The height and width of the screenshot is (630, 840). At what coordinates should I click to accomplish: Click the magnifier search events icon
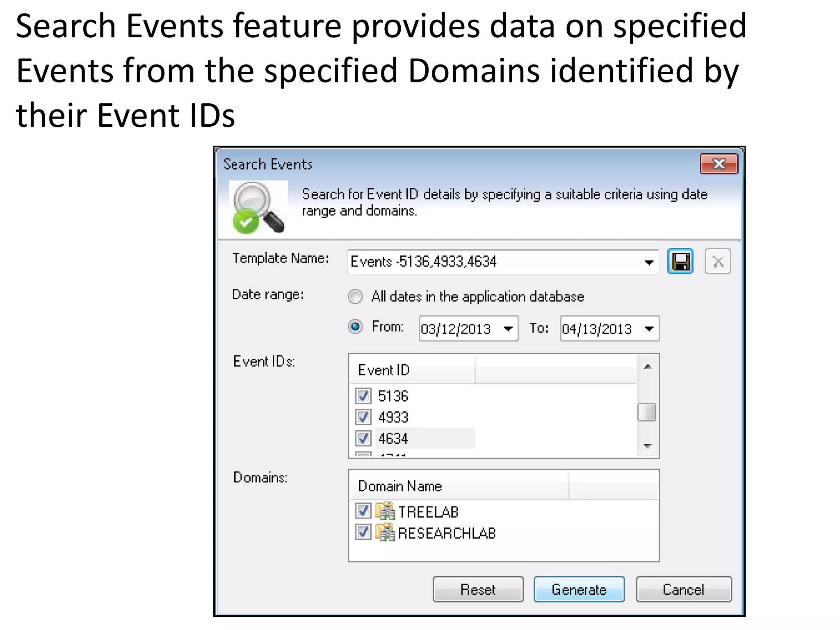[258, 208]
